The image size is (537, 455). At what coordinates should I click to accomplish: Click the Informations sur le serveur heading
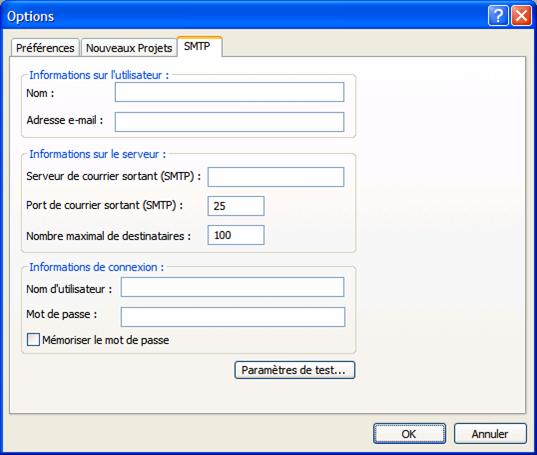(97, 154)
